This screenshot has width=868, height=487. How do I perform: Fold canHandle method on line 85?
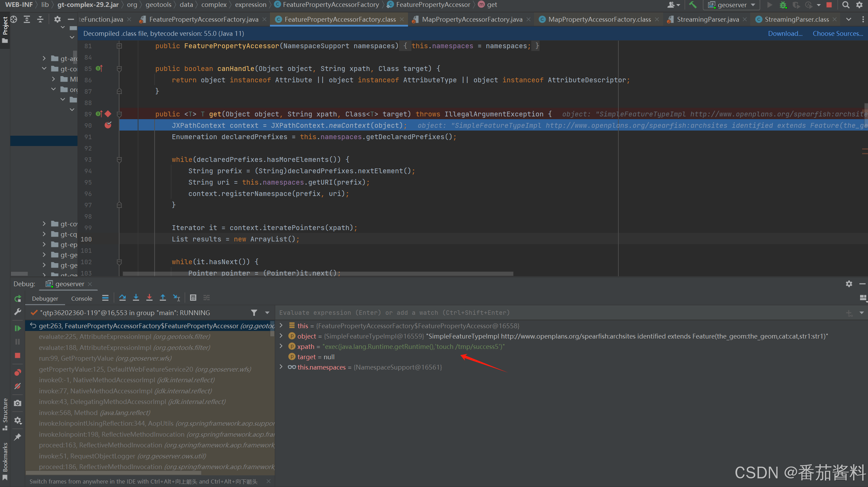click(x=119, y=69)
